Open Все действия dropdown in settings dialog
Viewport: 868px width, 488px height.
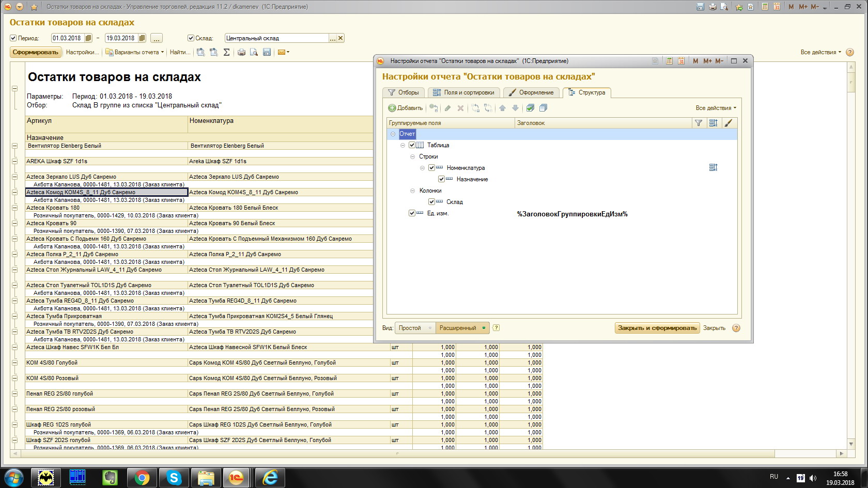[716, 108]
